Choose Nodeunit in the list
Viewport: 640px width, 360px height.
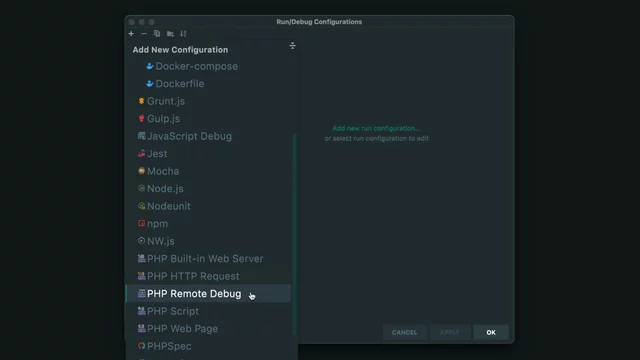point(209,206)
